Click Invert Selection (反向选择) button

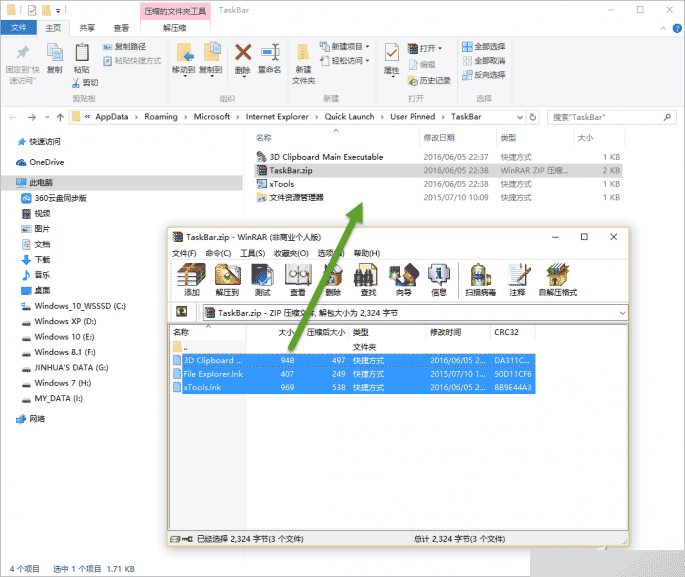484,75
